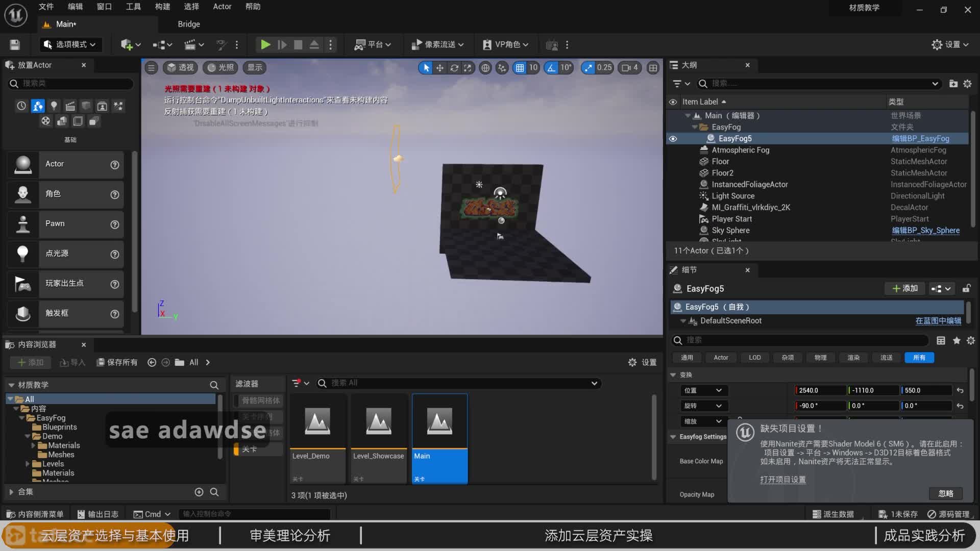Open the Platforms dropdown

coord(373,45)
